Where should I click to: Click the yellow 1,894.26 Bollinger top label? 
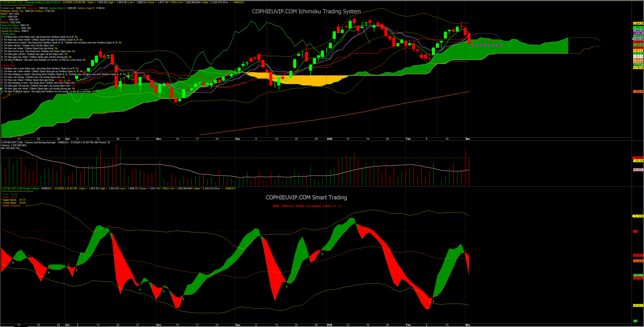(638, 23)
